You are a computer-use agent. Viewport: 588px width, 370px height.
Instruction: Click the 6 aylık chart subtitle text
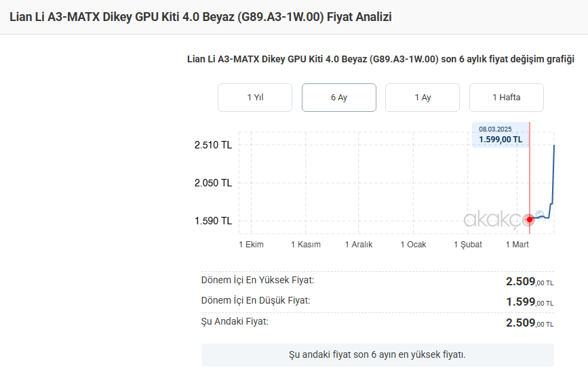coord(380,60)
